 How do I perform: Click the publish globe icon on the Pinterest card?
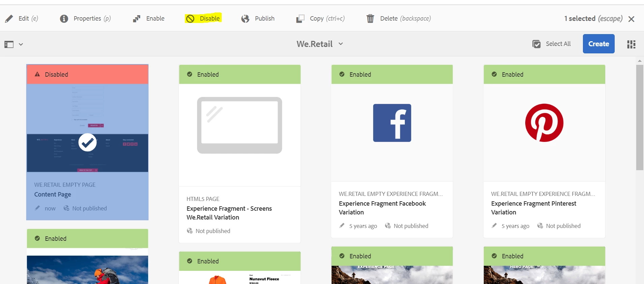[540, 226]
